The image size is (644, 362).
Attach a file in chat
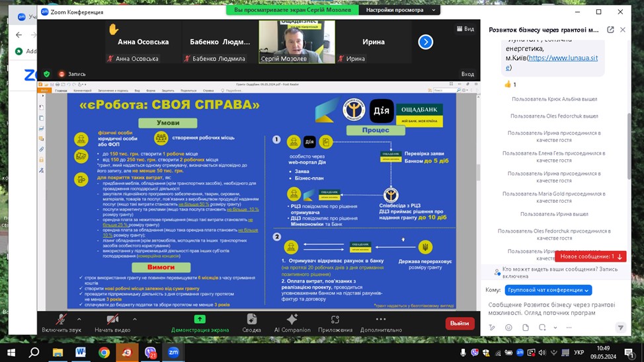525,328
